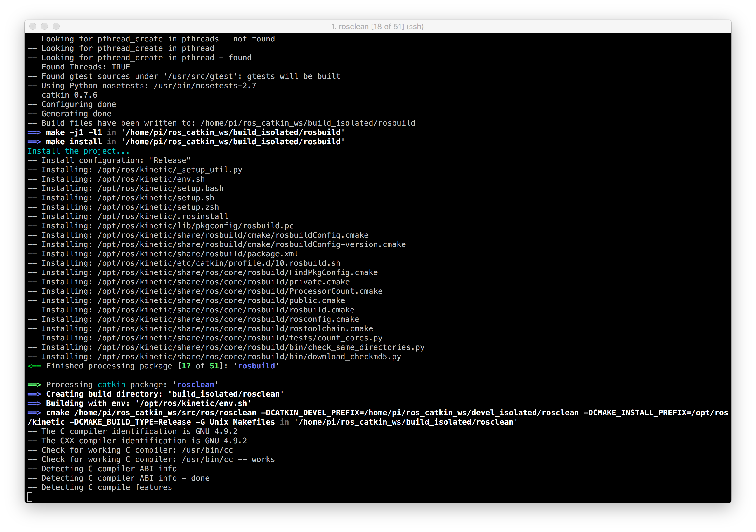Click the line 'Found gtest sources under /usr/src/gtest'
756x532 pixels.
tap(184, 76)
